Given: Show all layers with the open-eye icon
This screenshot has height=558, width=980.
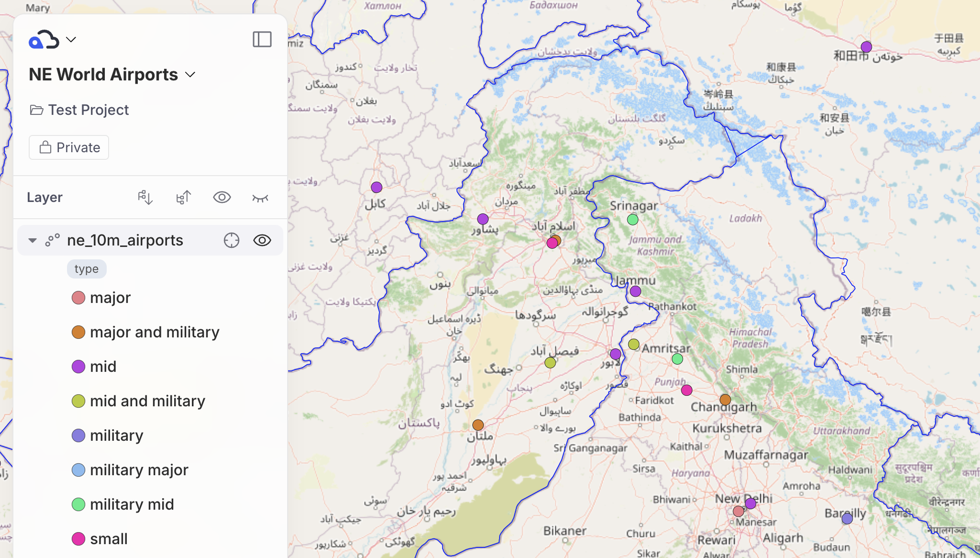Looking at the screenshot, I should click(x=222, y=197).
